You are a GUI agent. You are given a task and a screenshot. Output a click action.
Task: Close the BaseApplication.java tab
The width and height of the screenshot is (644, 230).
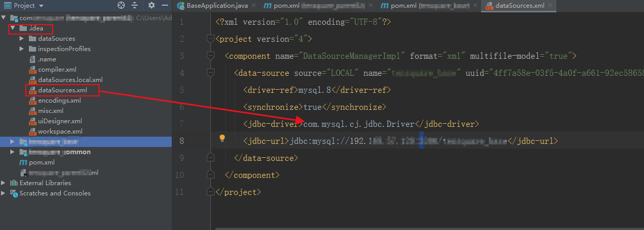[254, 6]
